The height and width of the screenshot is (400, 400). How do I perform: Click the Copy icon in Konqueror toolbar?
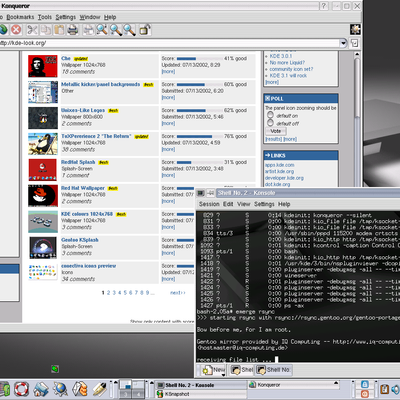click(x=46, y=30)
